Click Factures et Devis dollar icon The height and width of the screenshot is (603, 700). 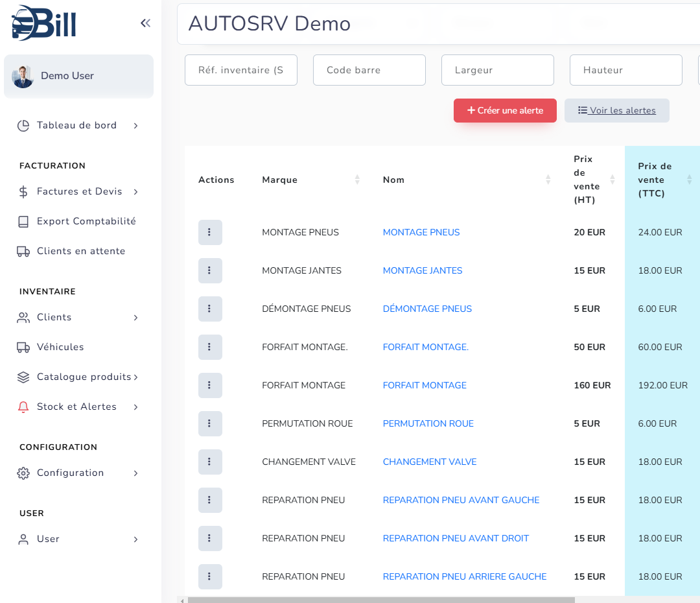[23, 192]
